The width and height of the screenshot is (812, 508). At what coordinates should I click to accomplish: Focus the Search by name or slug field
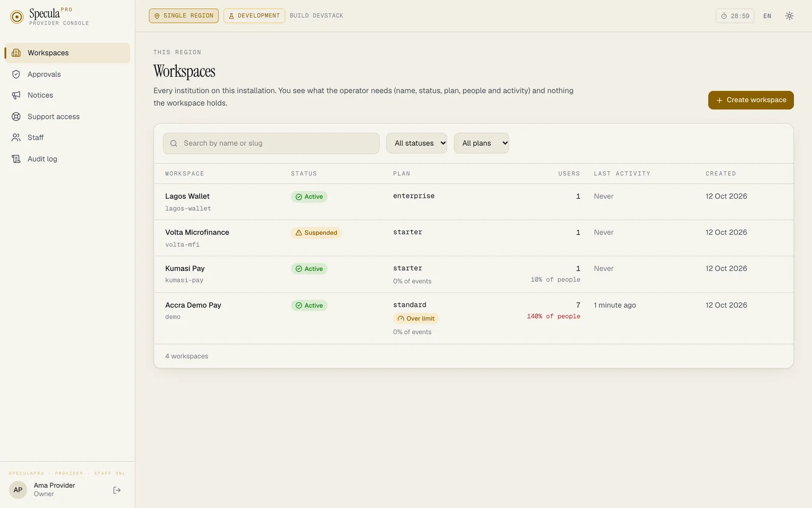tap(271, 143)
